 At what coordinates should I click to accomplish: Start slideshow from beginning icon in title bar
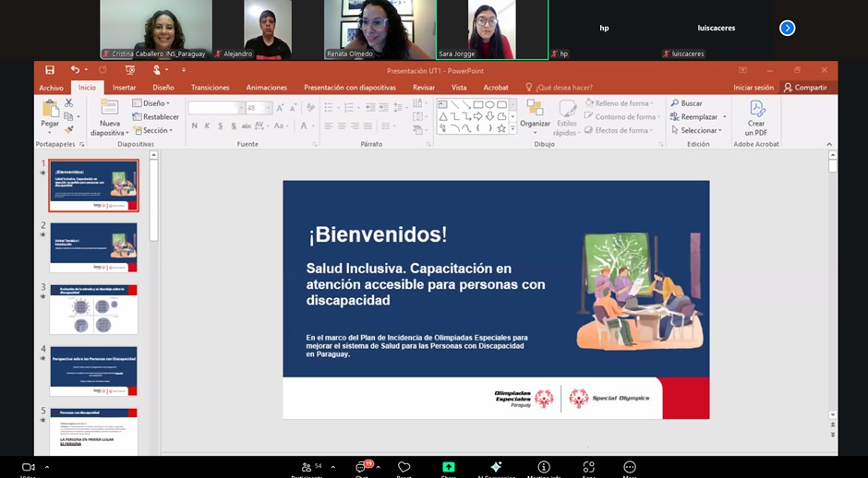pos(130,70)
